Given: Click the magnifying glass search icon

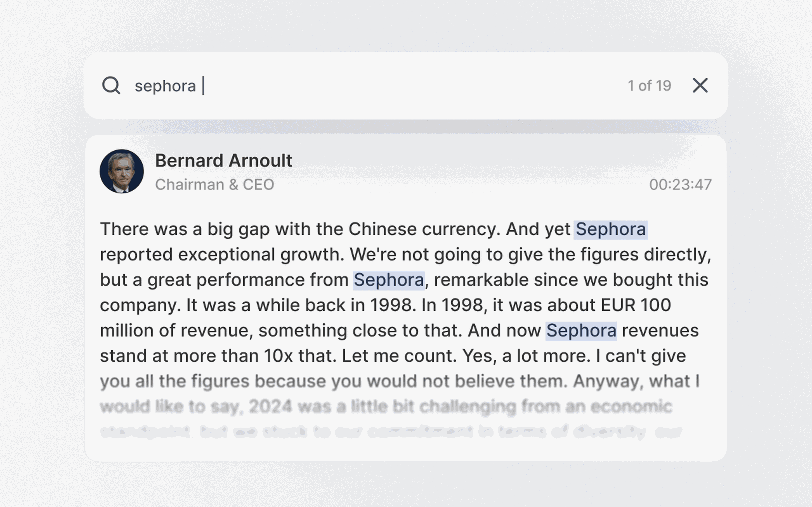Looking at the screenshot, I should click(x=111, y=86).
